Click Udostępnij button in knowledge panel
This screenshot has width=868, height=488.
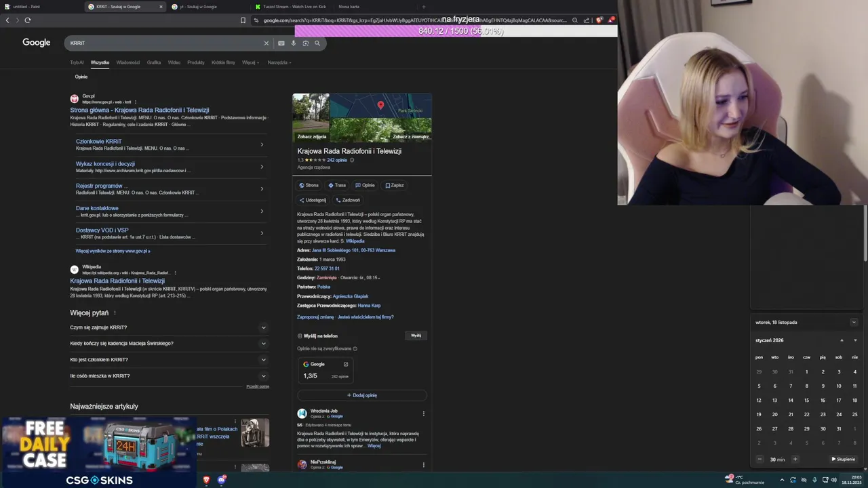point(313,200)
